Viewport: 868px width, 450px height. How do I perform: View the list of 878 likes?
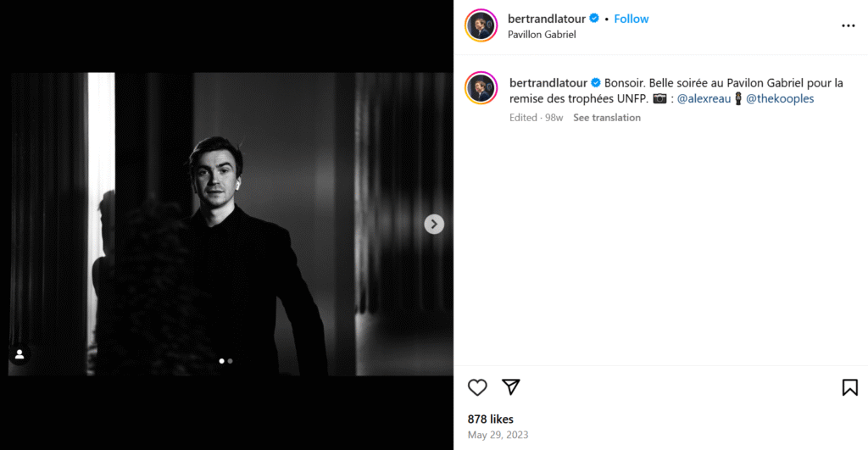pos(491,419)
